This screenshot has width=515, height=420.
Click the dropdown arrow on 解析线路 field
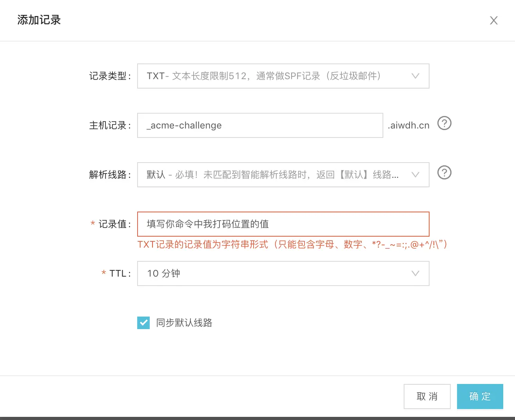coord(415,175)
